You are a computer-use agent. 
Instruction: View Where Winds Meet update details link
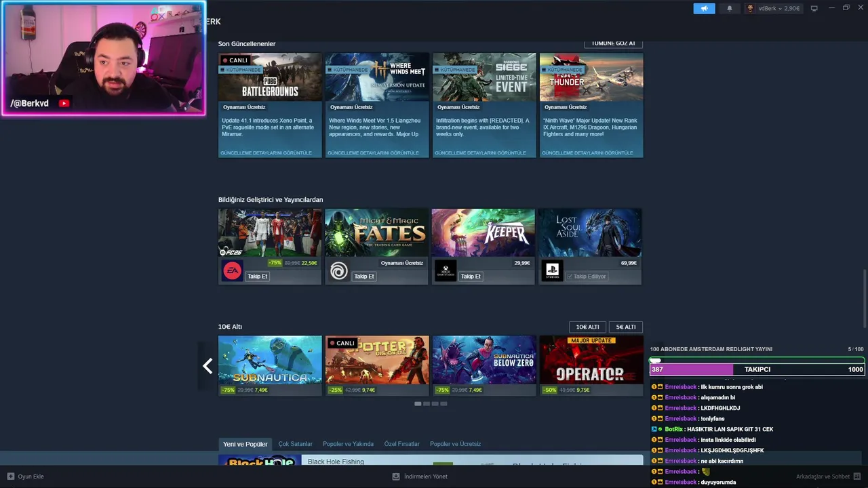[373, 153]
